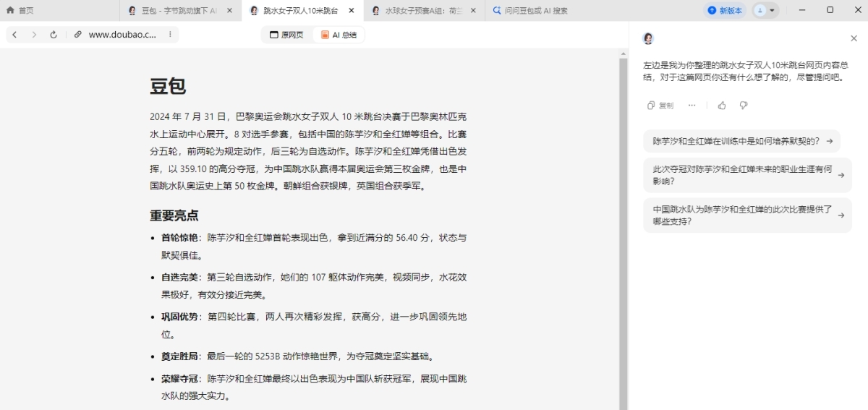Ask 中国跳水队为陈芋汐和全红婵的此次比赛提供了哪些支持

(747, 215)
